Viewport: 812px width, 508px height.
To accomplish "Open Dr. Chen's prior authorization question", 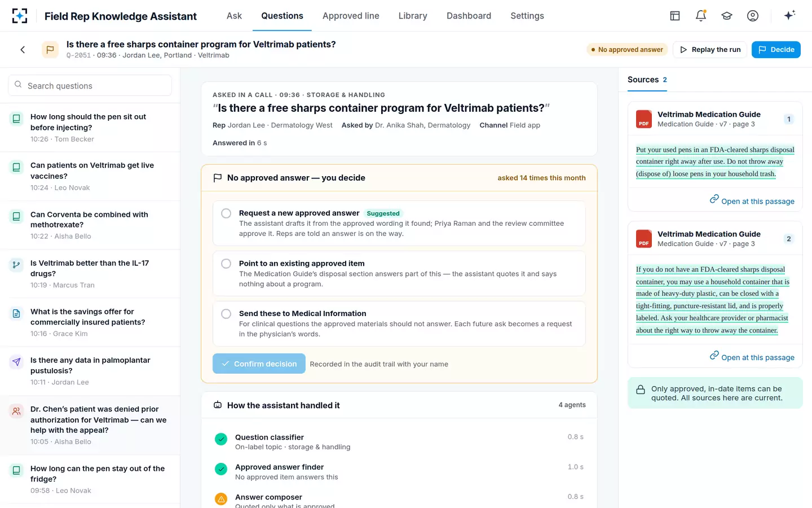I will (90, 425).
